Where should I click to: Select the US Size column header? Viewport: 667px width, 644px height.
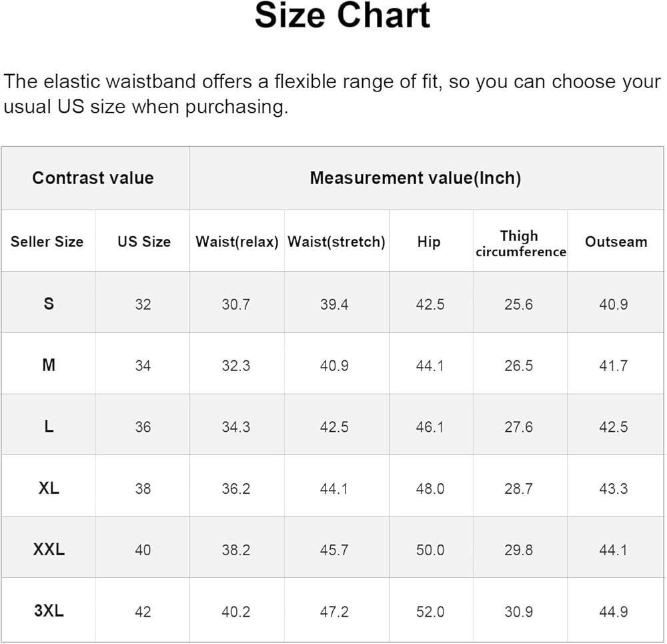click(143, 242)
